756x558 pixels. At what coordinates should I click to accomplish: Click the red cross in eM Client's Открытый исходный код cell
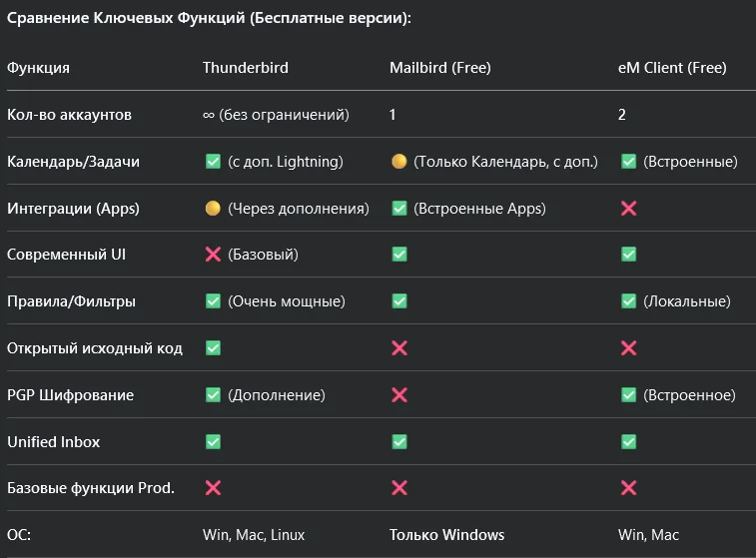[x=629, y=348]
